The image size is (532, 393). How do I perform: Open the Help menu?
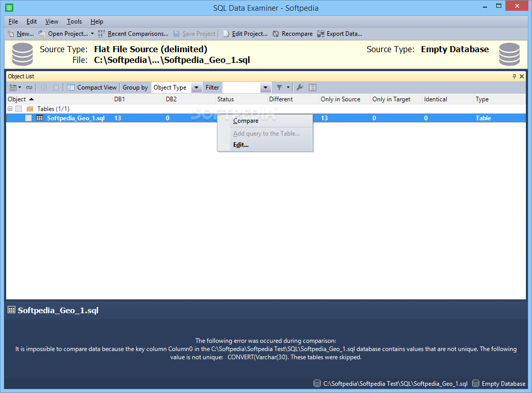click(x=97, y=21)
